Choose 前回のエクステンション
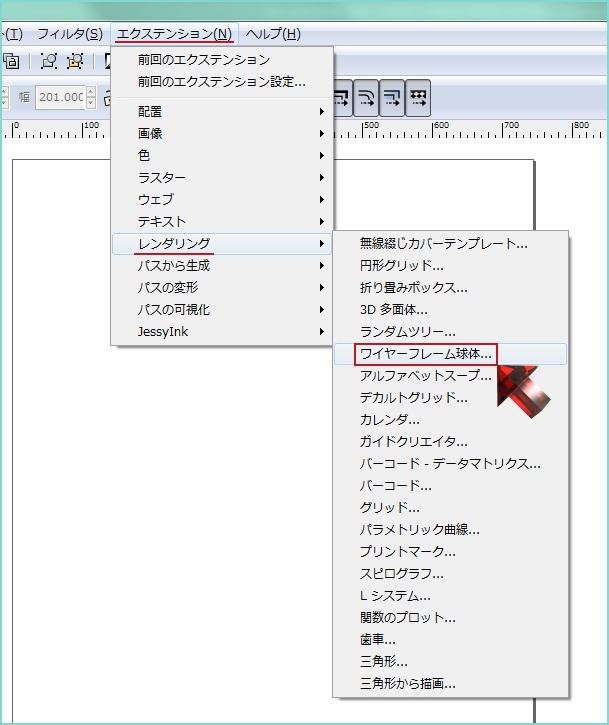This screenshot has height=725, width=609. tap(221, 60)
